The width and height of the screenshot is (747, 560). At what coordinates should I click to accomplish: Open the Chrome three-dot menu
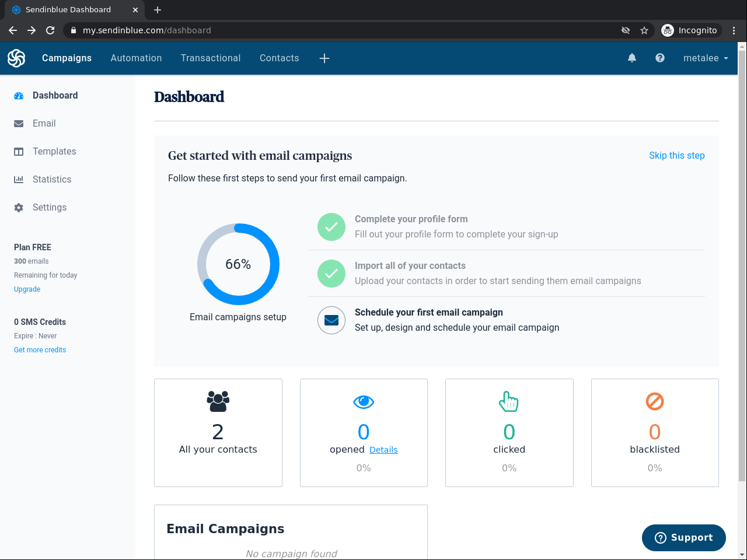(734, 30)
